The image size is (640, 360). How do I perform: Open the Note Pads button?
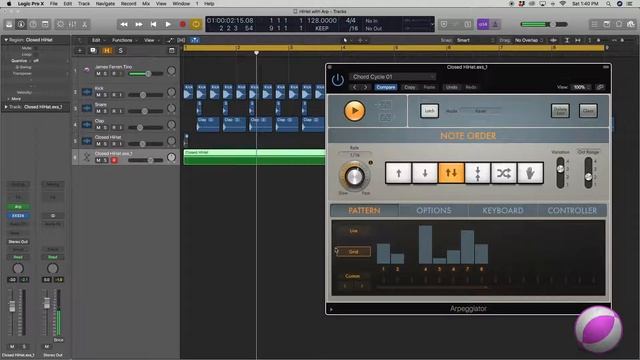click(607, 24)
